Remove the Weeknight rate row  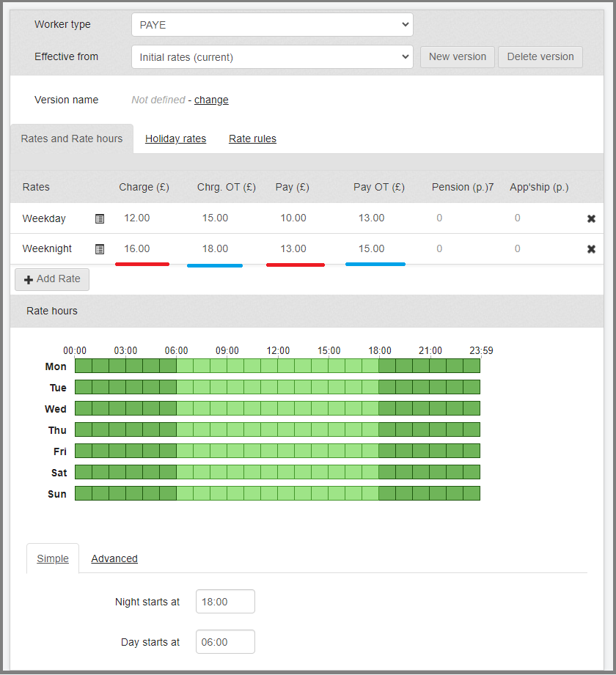[x=591, y=249]
